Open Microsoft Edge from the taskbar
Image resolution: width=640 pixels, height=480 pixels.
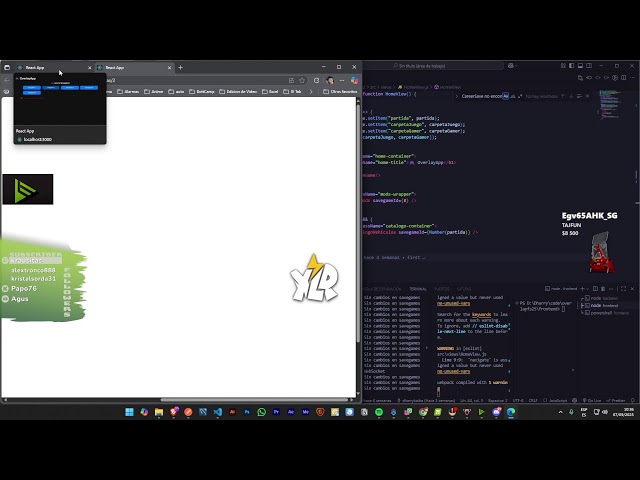[511, 412]
